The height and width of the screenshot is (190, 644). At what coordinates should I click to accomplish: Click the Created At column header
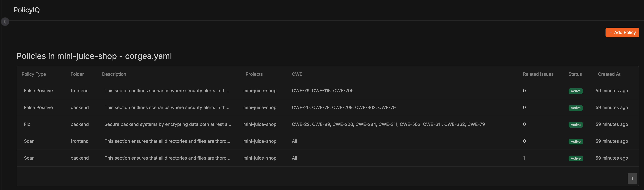[x=609, y=74]
